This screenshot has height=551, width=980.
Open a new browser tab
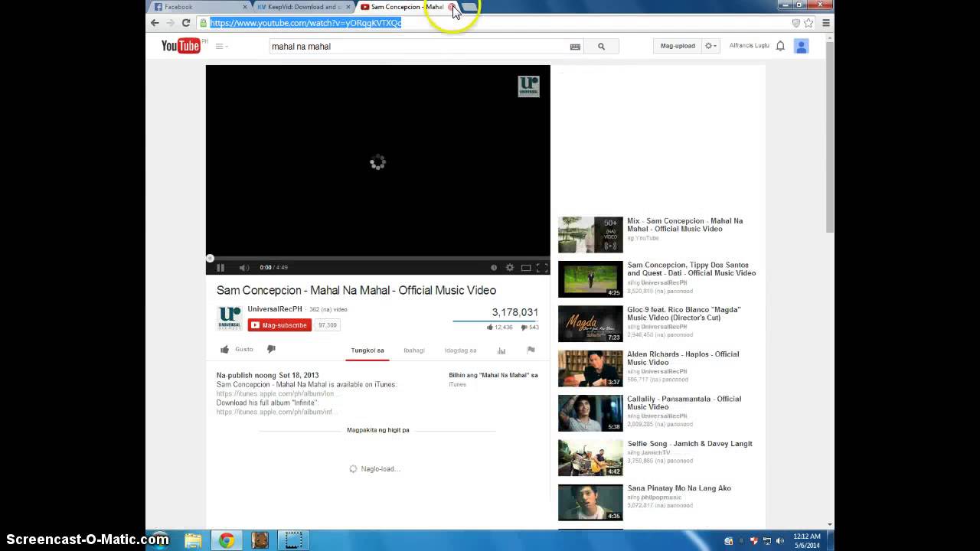tap(469, 7)
